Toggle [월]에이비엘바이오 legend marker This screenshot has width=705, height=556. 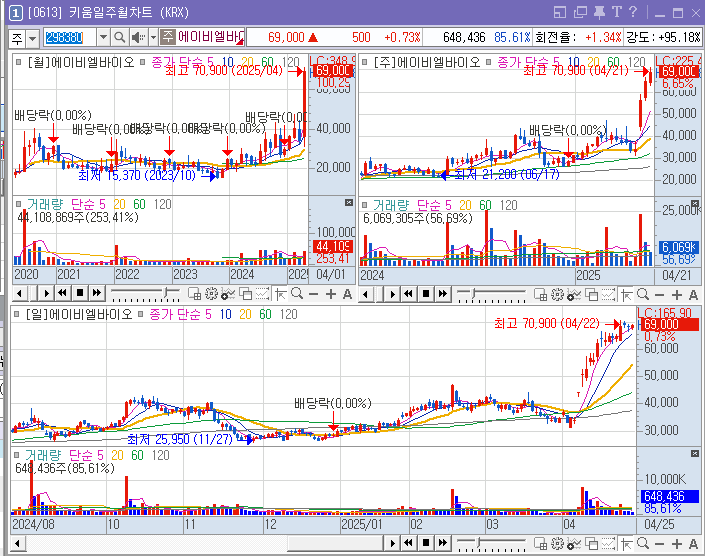[18, 62]
